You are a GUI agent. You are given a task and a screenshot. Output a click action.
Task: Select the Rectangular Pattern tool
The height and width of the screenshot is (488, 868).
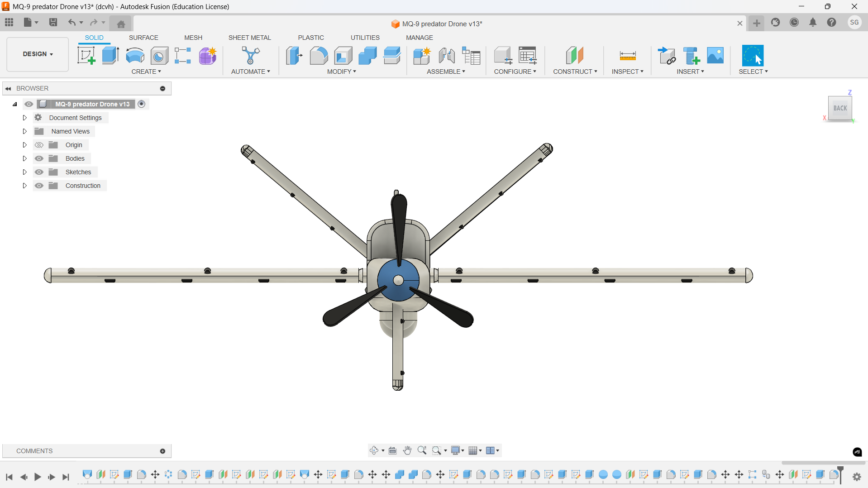(x=183, y=56)
